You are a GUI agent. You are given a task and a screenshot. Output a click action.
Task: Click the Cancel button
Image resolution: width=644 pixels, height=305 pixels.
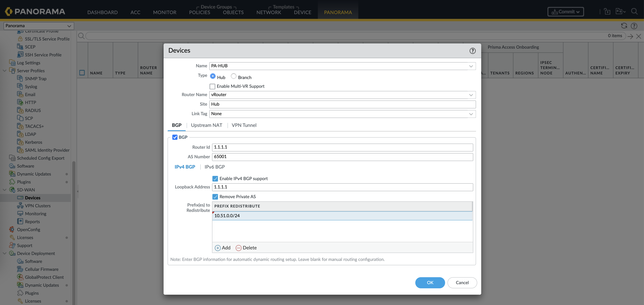[x=462, y=283]
